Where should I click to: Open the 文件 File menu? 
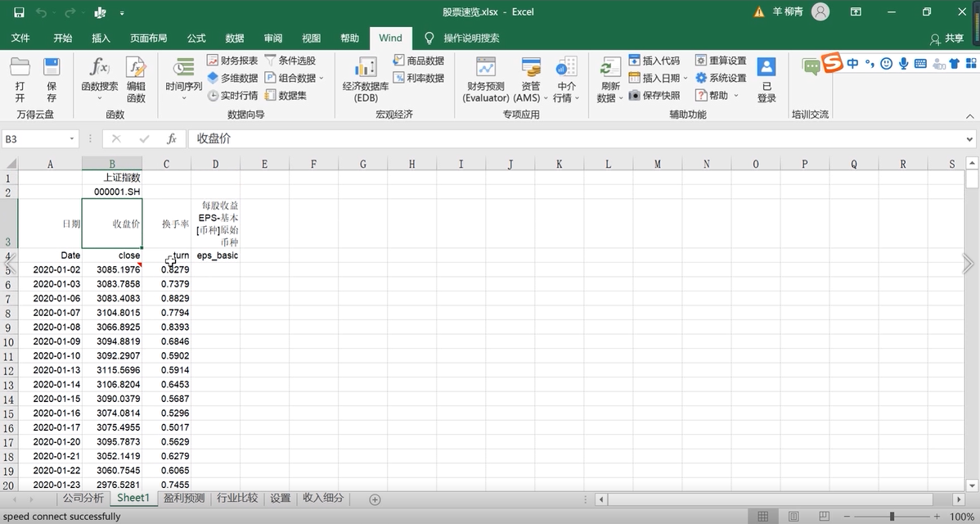[x=20, y=38]
